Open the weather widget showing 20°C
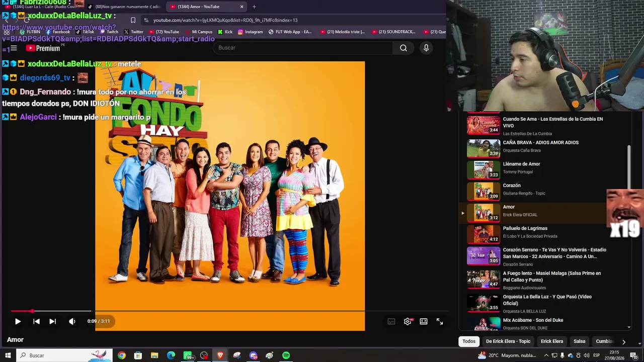The width and height of the screenshot is (644, 362). 507,355
